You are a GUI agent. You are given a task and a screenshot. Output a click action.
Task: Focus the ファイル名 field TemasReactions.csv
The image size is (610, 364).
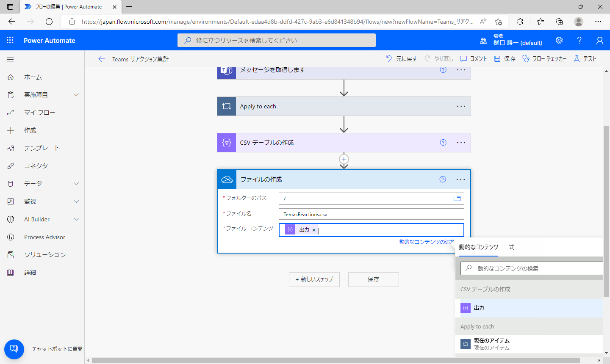pyautogui.click(x=372, y=214)
